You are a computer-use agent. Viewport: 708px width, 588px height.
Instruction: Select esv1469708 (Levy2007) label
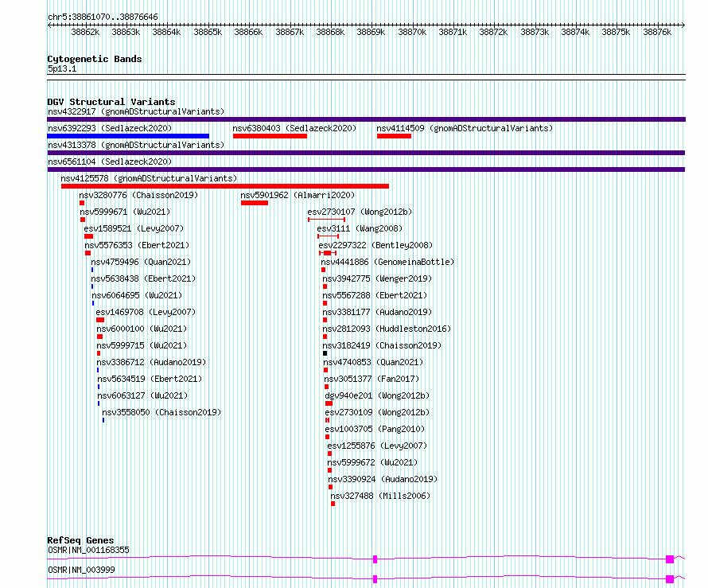[146, 312]
